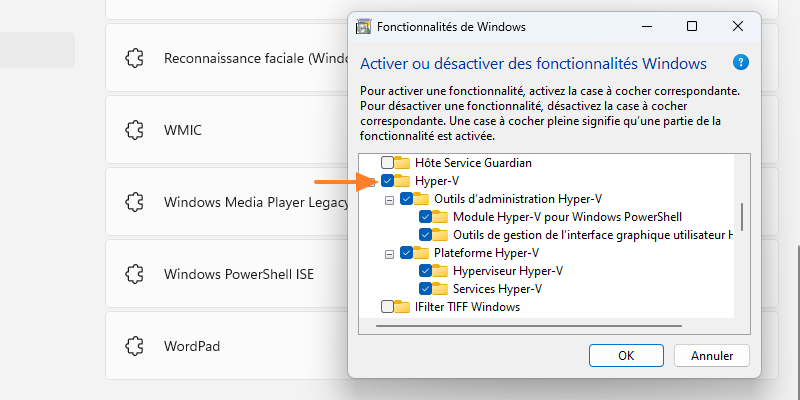Click the WMIC feature puzzle icon
The height and width of the screenshot is (400, 800).
pos(134,131)
